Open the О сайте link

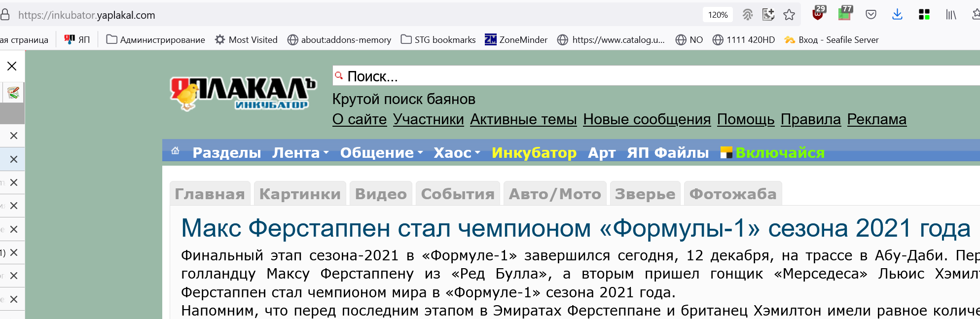click(360, 119)
